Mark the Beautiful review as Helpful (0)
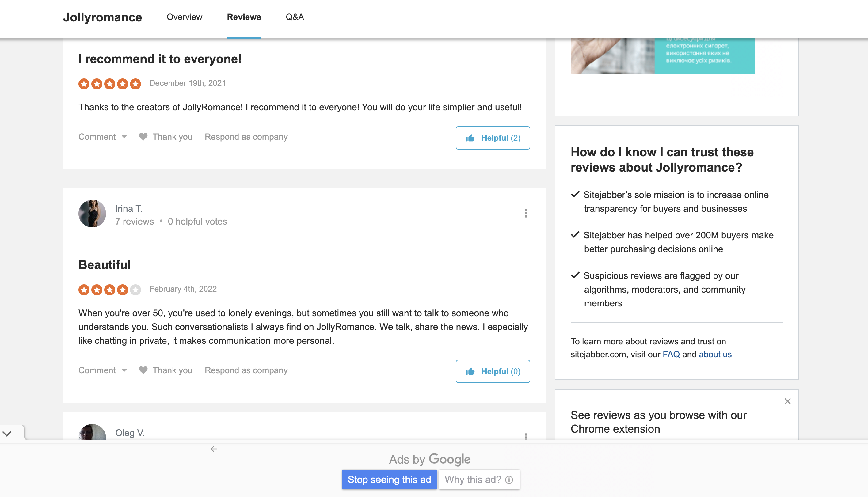The image size is (868, 497). [x=493, y=371]
